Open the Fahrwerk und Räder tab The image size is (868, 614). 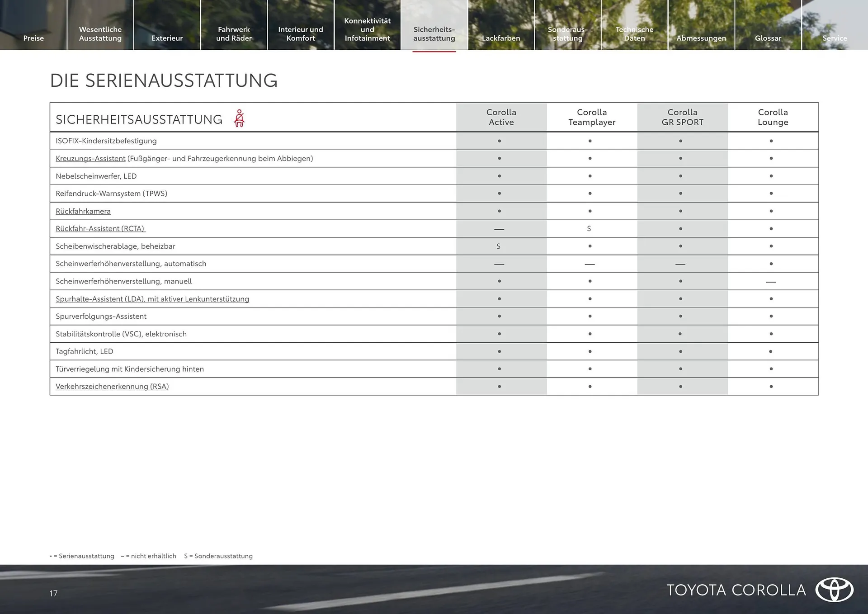coord(234,33)
